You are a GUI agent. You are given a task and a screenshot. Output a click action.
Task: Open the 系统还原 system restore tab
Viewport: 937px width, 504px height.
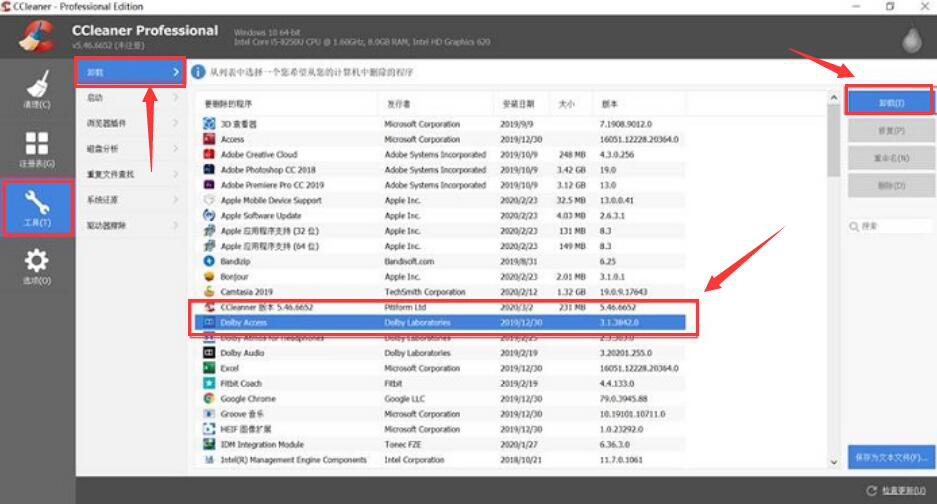click(130, 200)
